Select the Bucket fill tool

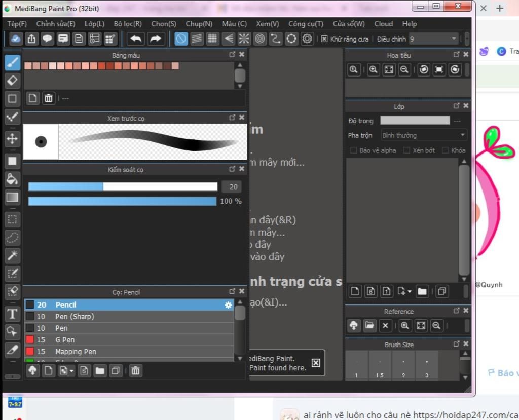pyautogui.click(x=13, y=179)
